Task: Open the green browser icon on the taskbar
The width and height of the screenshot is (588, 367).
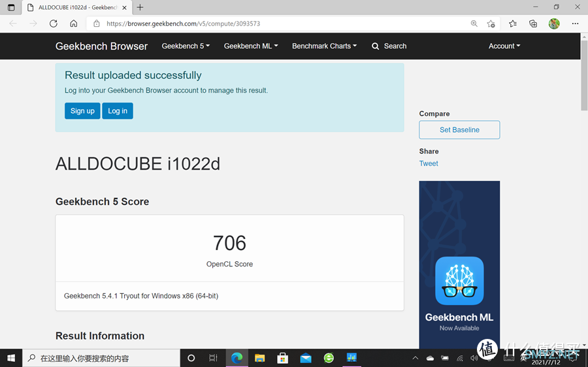Action: [x=329, y=358]
